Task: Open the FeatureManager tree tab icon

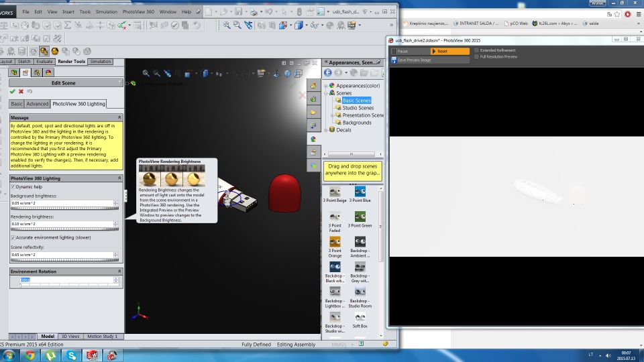Action: click(x=14, y=72)
